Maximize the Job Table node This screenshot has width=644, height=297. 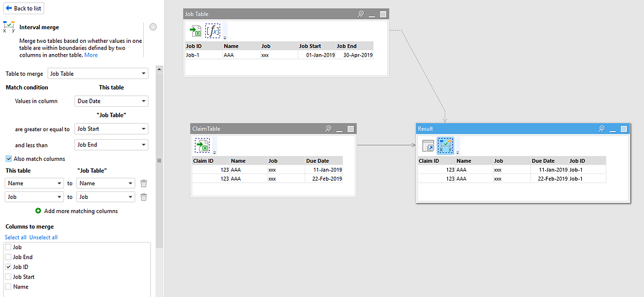[x=383, y=14]
